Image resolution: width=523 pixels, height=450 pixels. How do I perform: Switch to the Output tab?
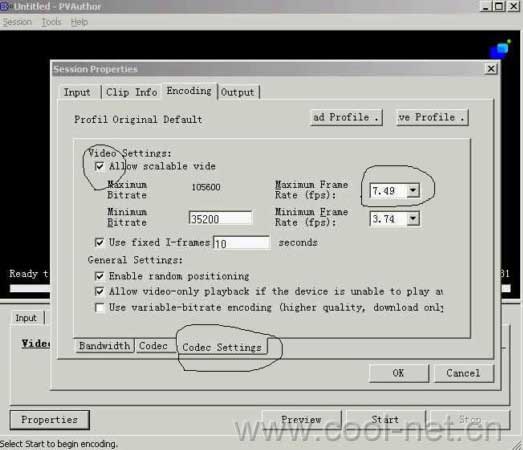click(238, 92)
